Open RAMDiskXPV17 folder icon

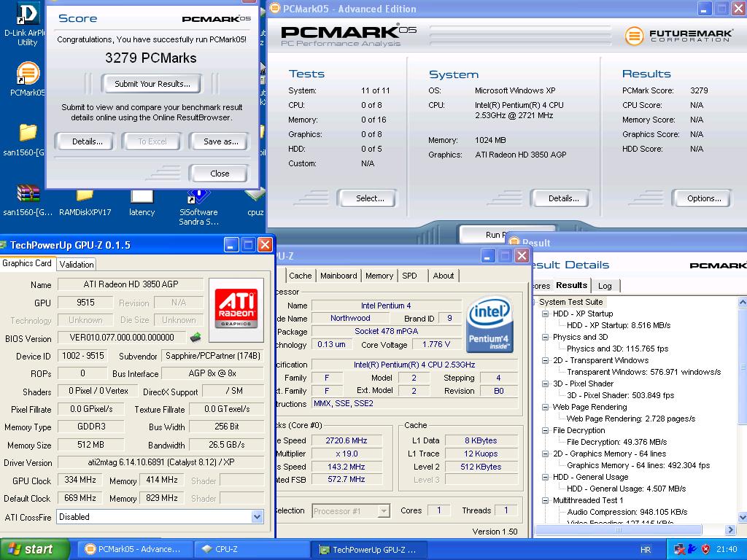(x=85, y=195)
